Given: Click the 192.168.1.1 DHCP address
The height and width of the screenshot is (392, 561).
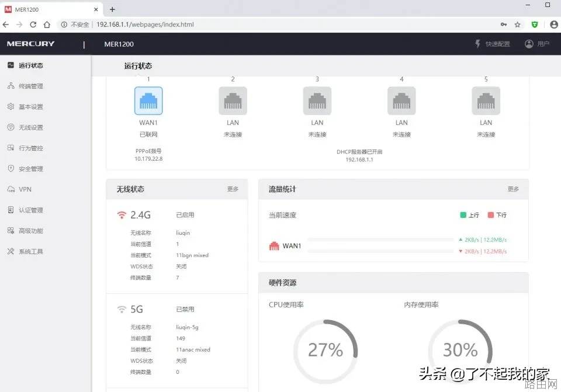Looking at the screenshot, I should [x=359, y=159].
